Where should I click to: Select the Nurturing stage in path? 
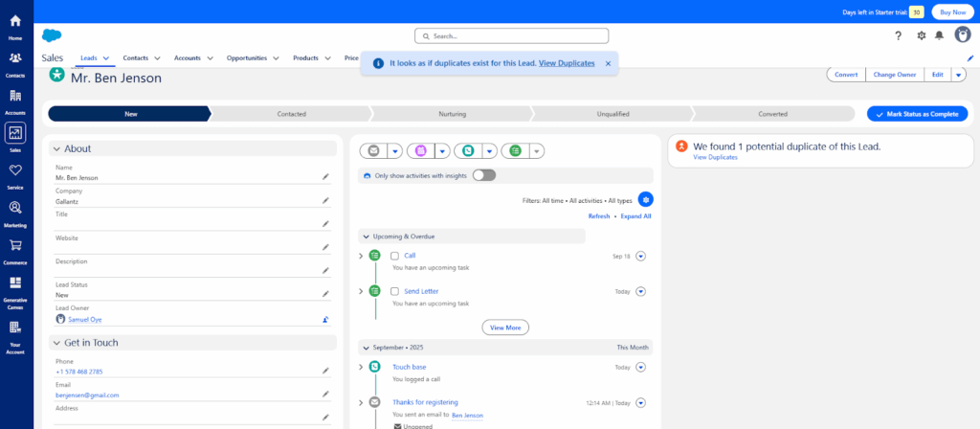click(453, 114)
